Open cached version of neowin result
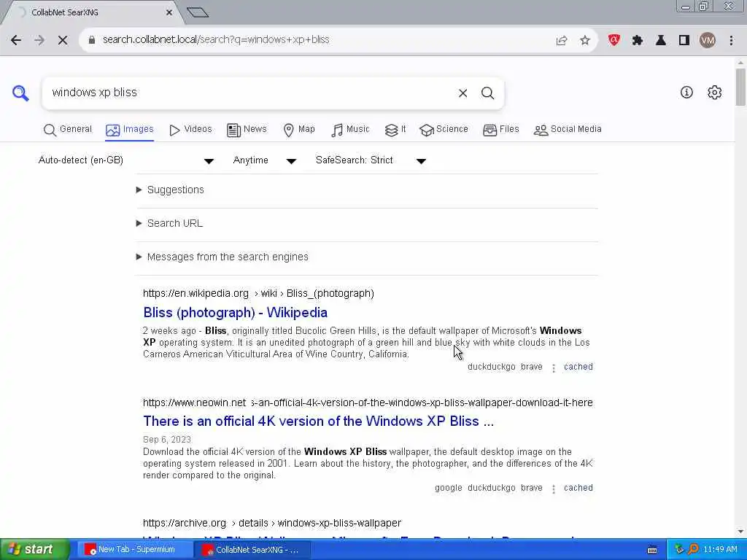747x560 pixels. pyautogui.click(x=578, y=488)
